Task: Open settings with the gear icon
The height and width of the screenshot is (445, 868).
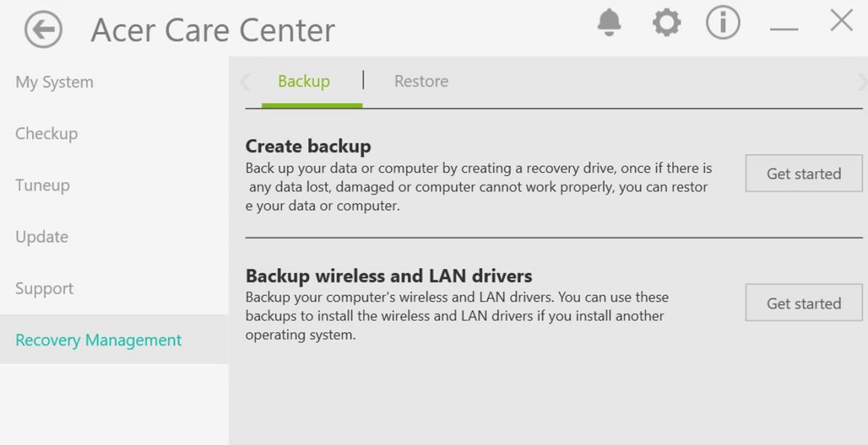Action: pos(667,22)
